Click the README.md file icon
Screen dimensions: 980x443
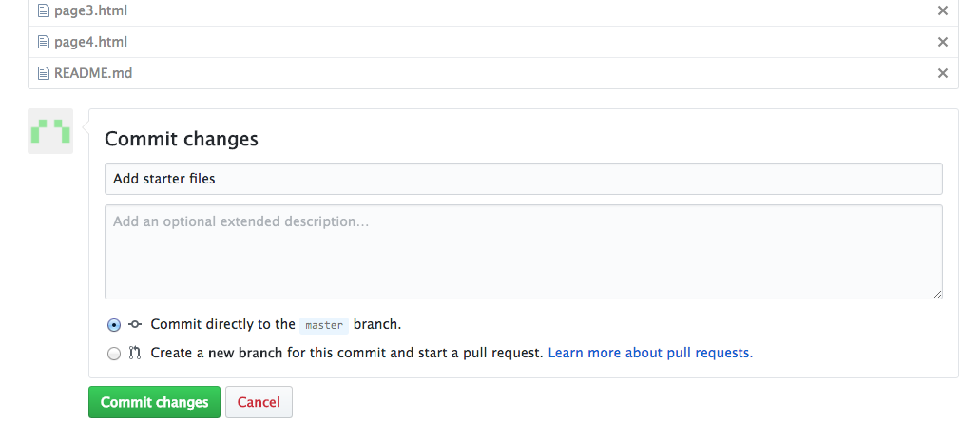[43, 72]
